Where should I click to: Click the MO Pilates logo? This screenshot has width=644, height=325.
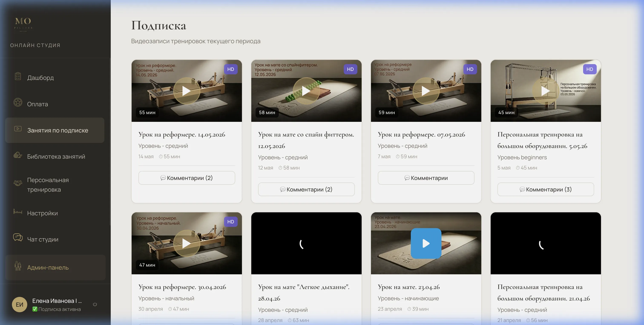tap(23, 24)
